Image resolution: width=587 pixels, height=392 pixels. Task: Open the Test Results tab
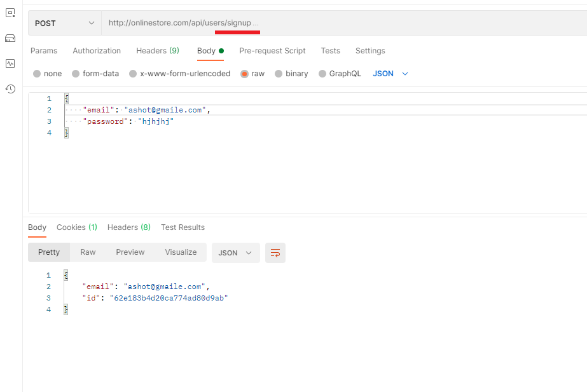tap(183, 227)
